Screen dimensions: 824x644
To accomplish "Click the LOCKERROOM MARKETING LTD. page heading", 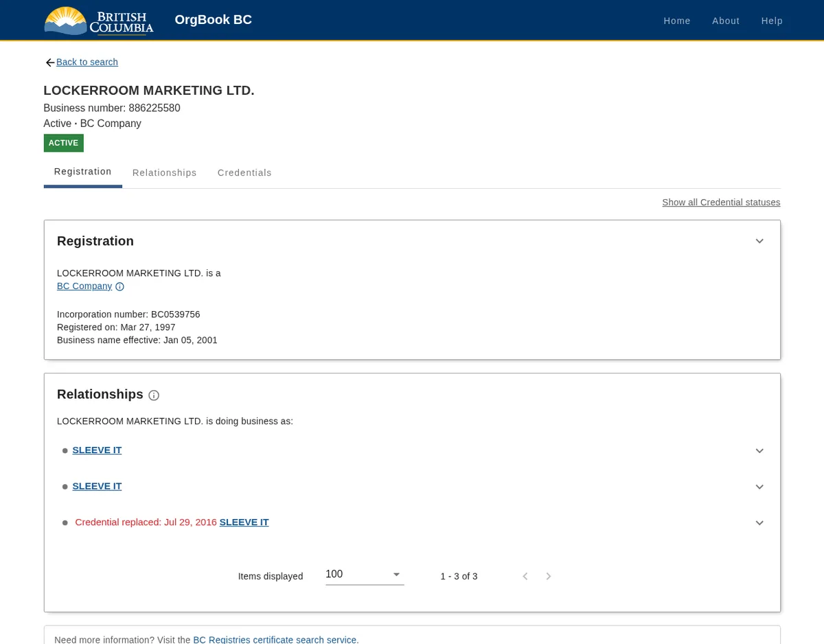I will pos(149,91).
